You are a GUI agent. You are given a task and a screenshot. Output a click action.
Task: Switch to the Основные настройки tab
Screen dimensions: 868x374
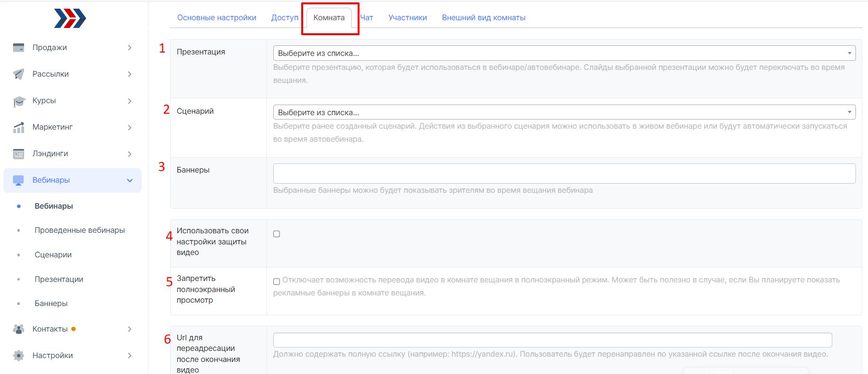(x=216, y=18)
